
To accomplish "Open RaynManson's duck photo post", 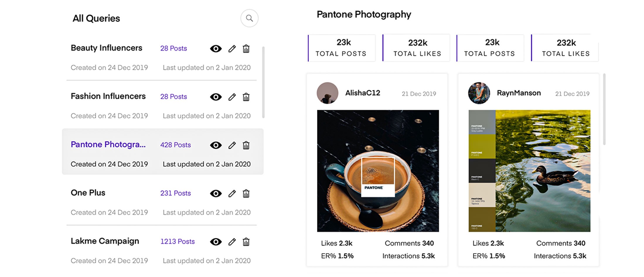I will (x=529, y=171).
